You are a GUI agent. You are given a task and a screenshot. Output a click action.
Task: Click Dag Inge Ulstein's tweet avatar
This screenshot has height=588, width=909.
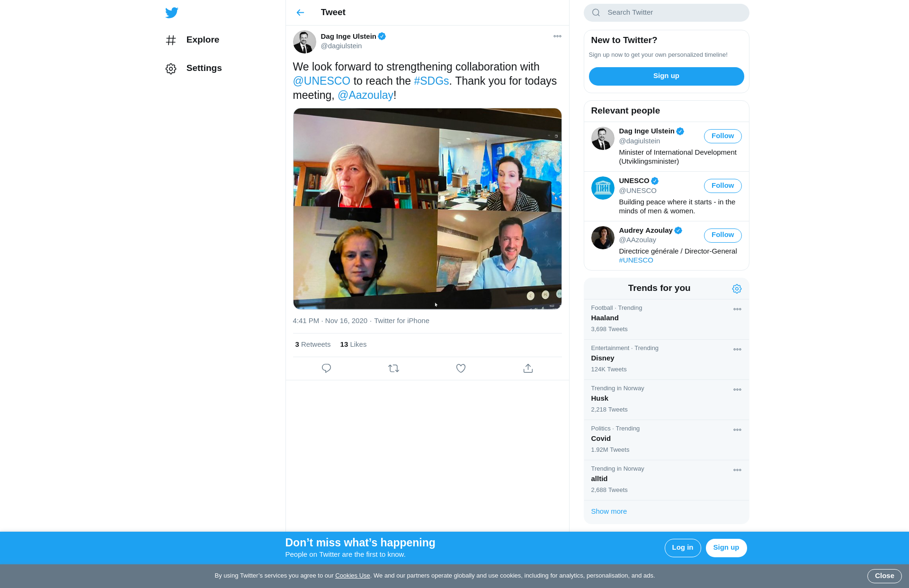(304, 42)
